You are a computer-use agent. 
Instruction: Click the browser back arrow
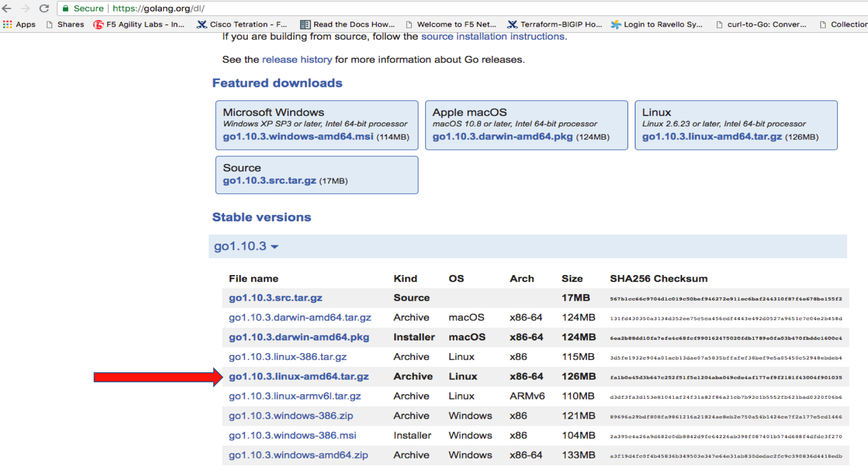[6, 8]
